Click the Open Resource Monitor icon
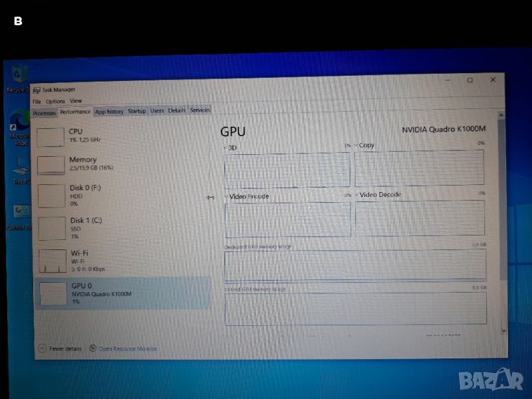This screenshot has width=532, height=399. 92,348
